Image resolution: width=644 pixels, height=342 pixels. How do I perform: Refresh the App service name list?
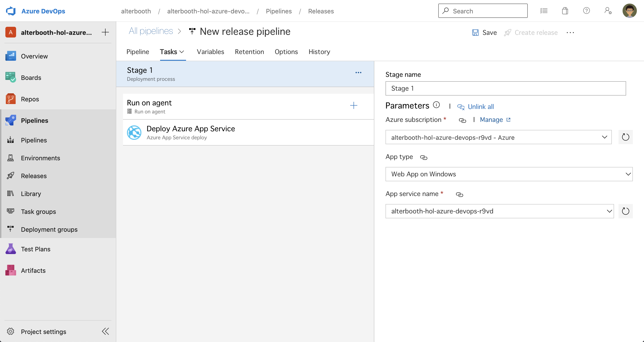(x=625, y=211)
